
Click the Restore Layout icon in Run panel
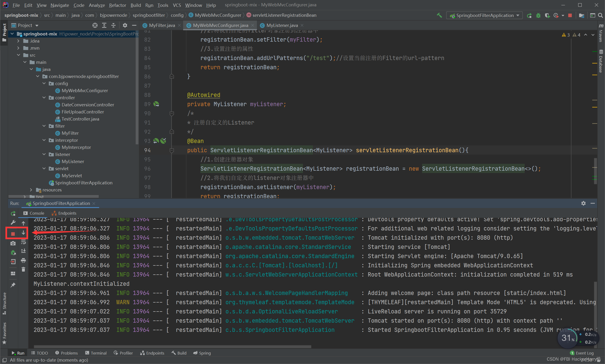(13, 273)
